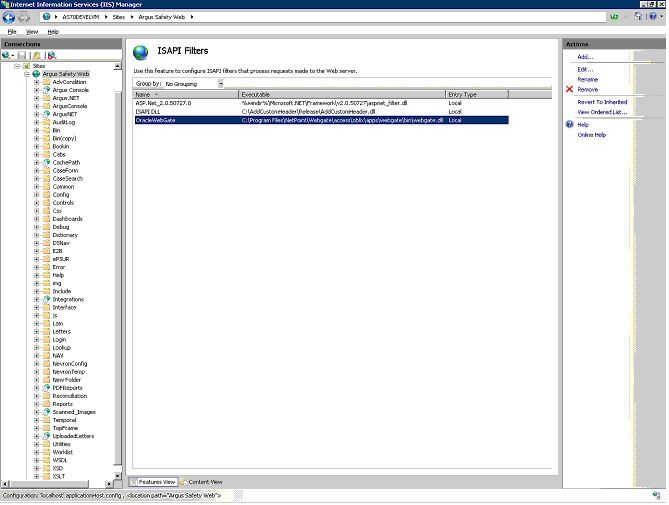Expand the Reports folder
This screenshot has width=669, height=505.
(37, 404)
